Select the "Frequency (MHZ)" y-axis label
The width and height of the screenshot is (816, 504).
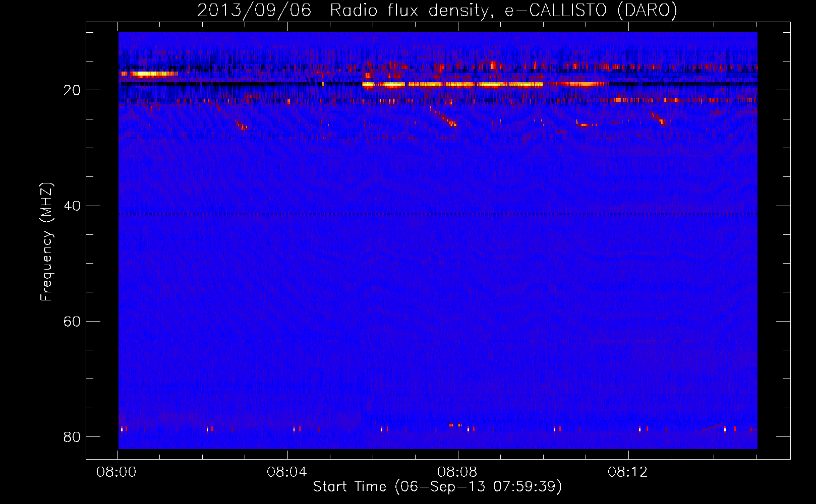pos(46,242)
